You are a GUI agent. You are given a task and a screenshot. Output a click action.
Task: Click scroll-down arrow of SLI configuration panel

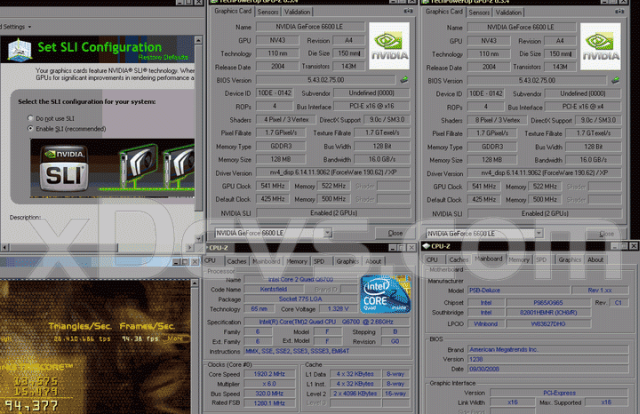tap(198, 238)
